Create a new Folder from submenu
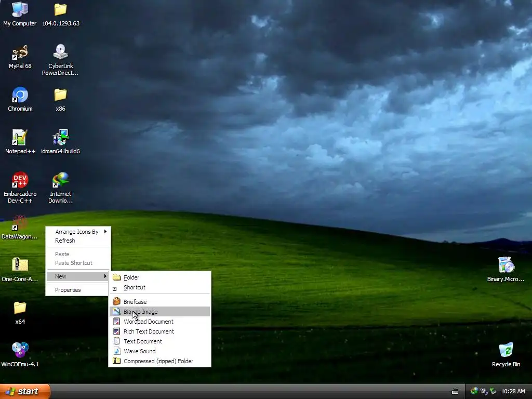Image resolution: width=532 pixels, height=399 pixels. pos(160,277)
